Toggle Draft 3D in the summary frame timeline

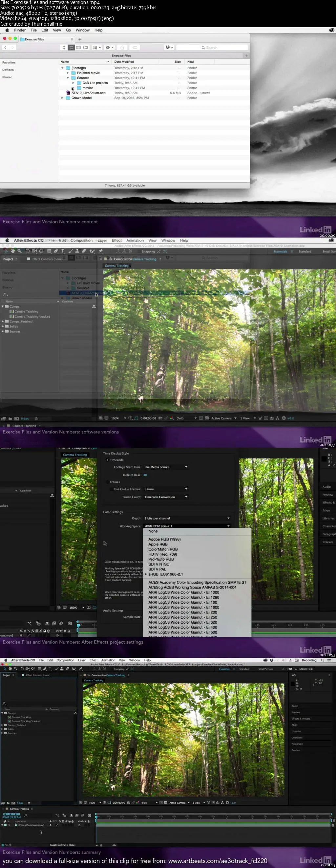pyautogui.click(x=64, y=815)
